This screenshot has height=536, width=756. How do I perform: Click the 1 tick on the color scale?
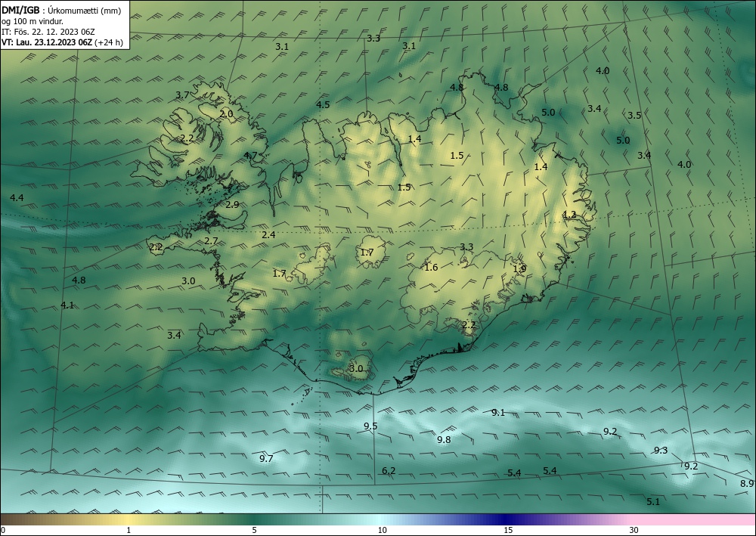pos(129,530)
